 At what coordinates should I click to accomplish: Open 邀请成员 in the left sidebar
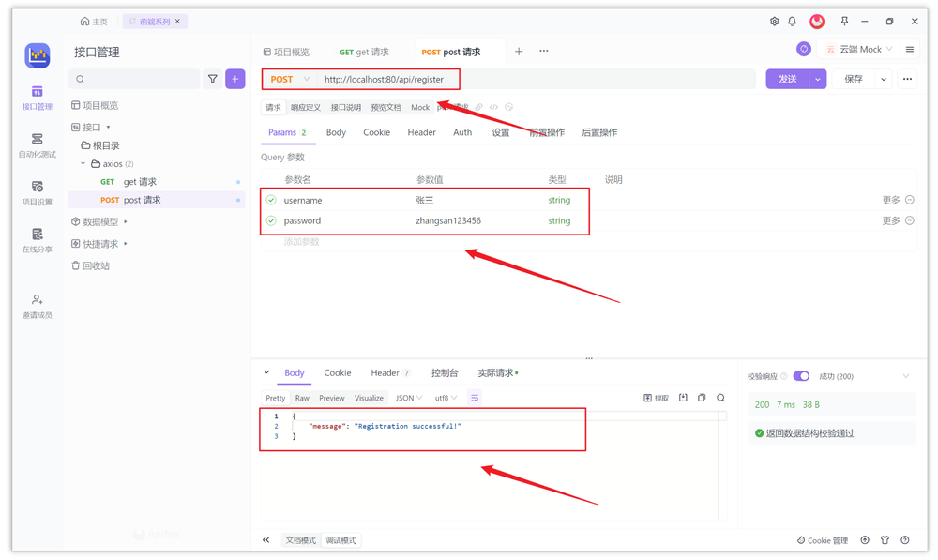coord(38,307)
